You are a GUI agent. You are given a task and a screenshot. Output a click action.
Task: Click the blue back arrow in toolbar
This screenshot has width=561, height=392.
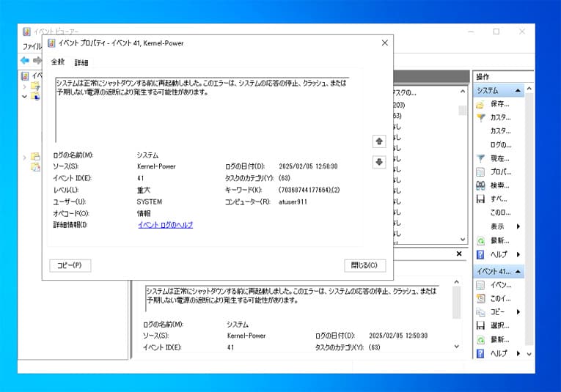coord(25,60)
